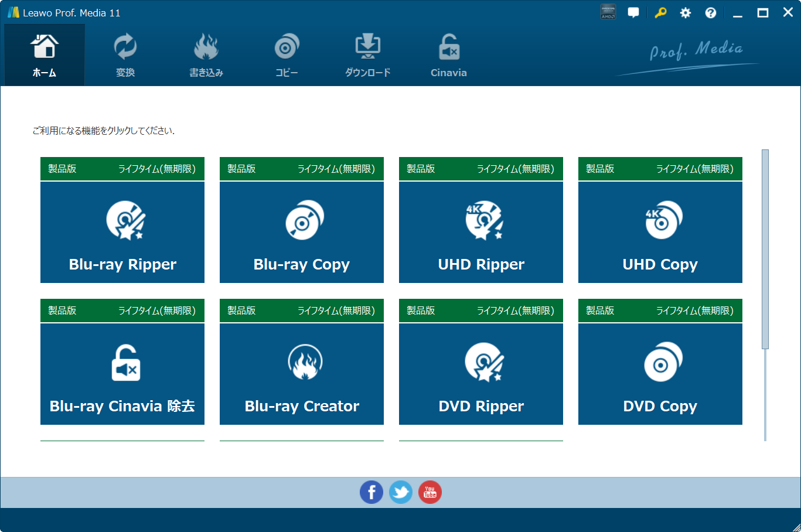Open the Facebook page link
This screenshot has width=801, height=532.
[x=371, y=492]
